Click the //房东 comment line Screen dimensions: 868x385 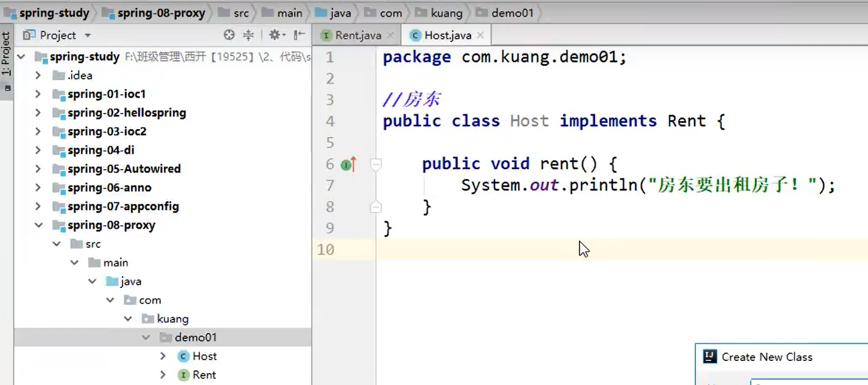tap(412, 100)
